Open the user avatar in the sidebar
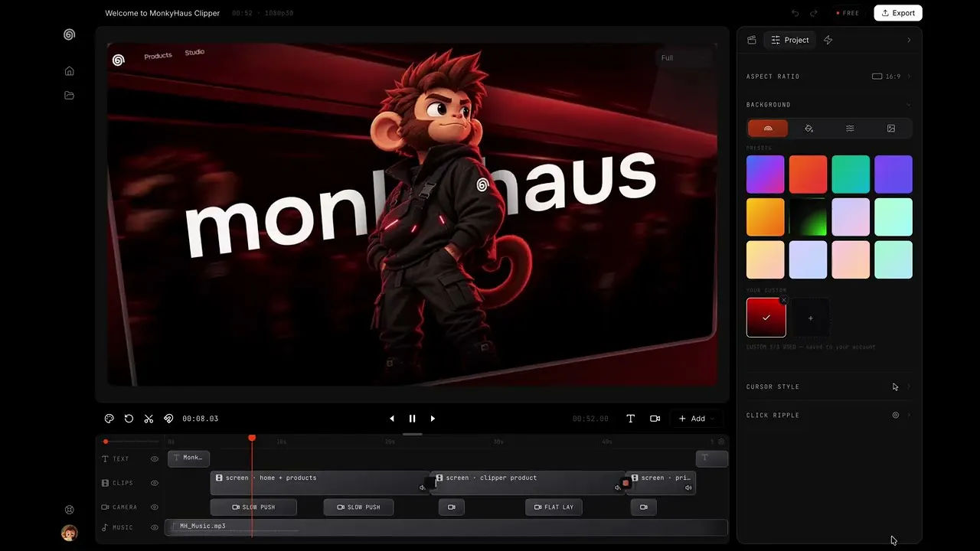This screenshot has width=980, height=551. coord(69,533)
